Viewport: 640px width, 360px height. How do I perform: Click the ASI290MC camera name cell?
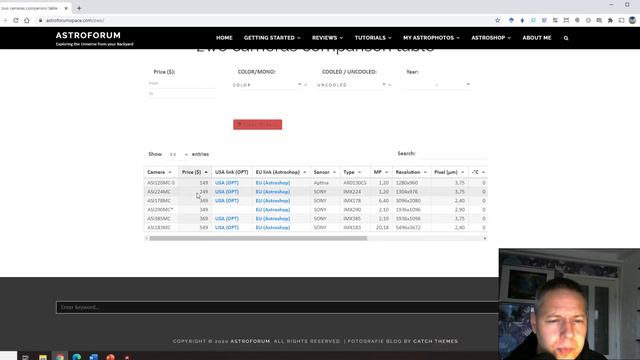[x=160, y=210]
